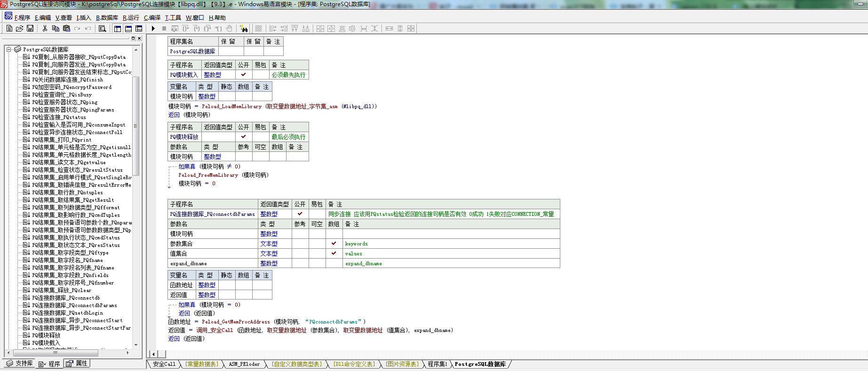Switch to the 安全Call tab
This screenshot has height=371, width=868.
click(164, 364)
